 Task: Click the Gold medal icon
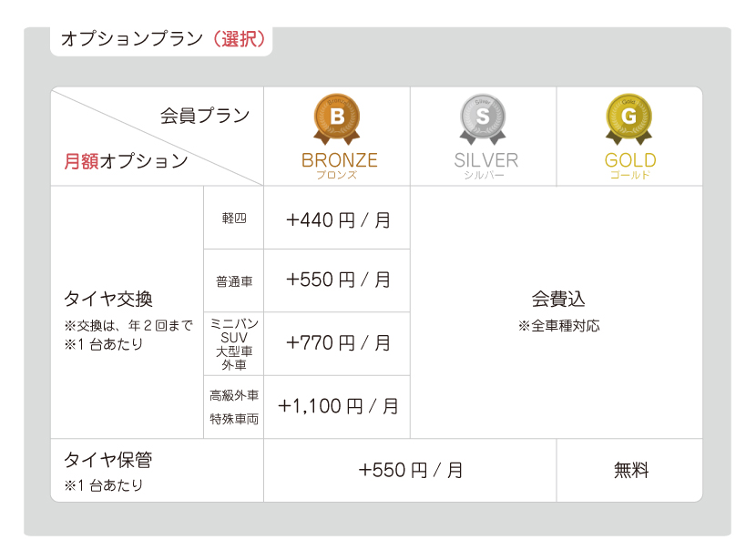click(x=628, y=119)
